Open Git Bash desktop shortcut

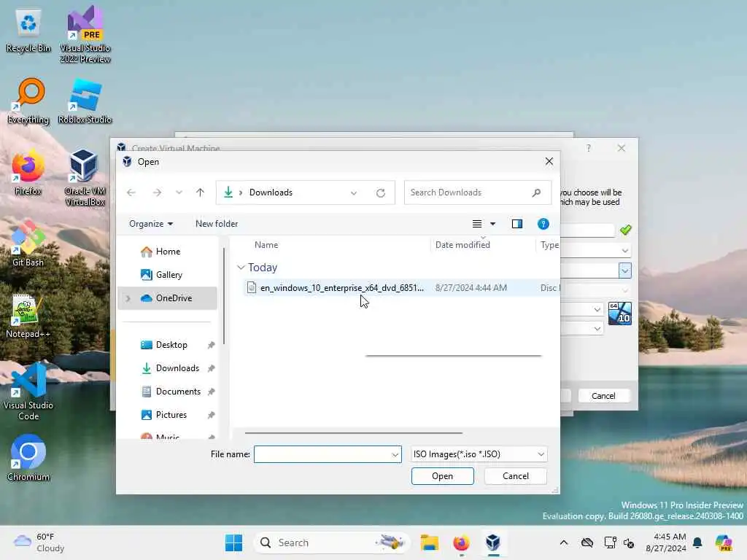point(28,244)
